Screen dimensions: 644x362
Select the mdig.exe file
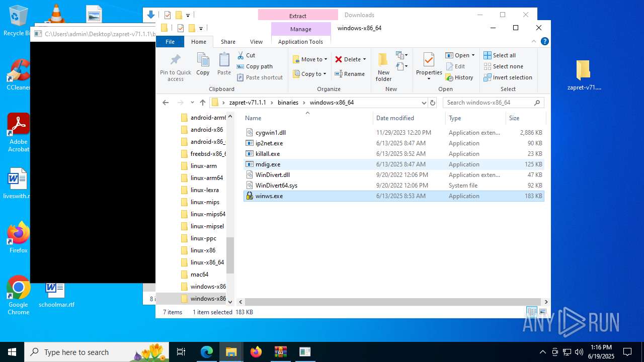(393, 164)
